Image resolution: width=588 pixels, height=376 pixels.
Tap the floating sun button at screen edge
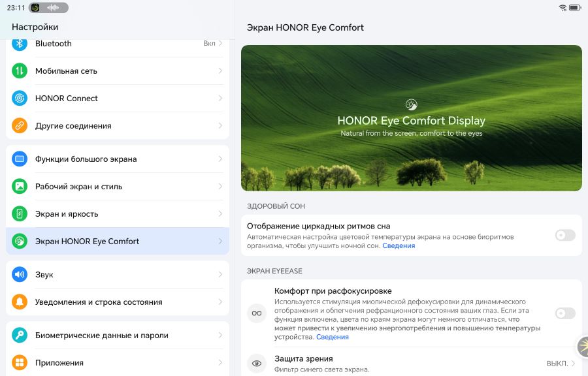click(x=583, y=347)
